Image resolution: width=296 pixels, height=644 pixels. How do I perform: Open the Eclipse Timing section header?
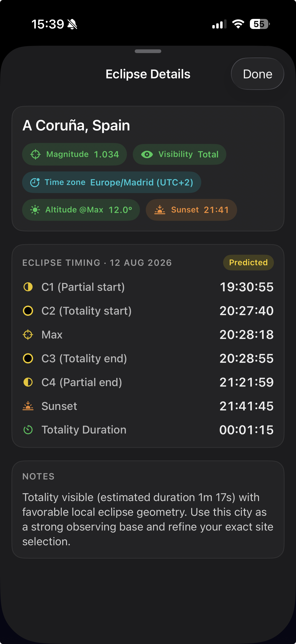97,263
